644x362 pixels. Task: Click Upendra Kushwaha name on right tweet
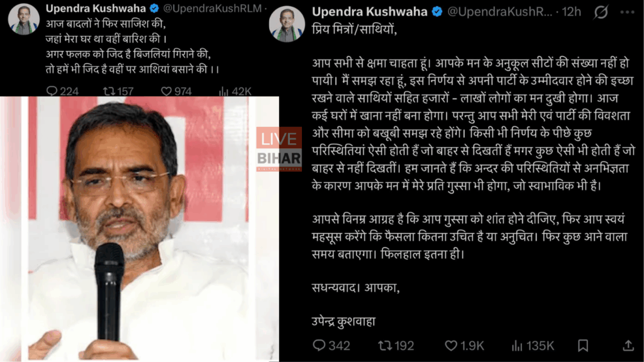[370, 12]
